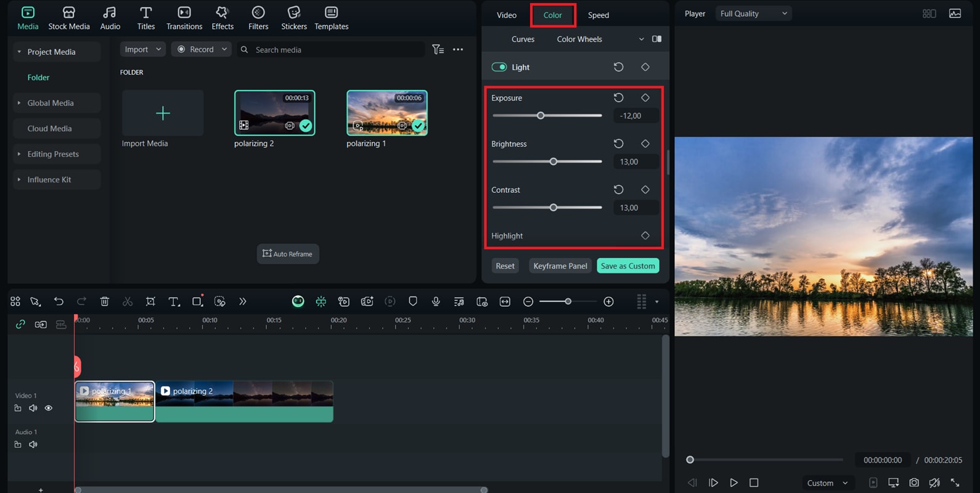
Task: Click the Search media field
Action: click(332, 49)
